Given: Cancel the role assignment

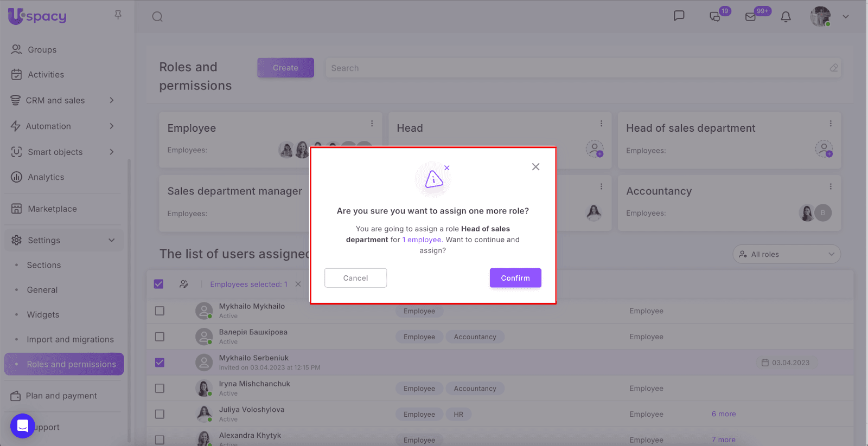Looking at the screenshot, I should point(355,278).
